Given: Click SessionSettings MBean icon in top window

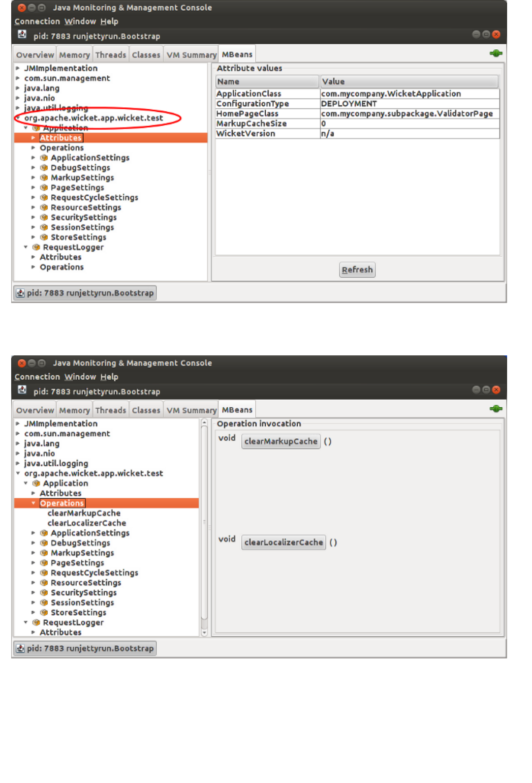Looking at the screenshot, I should point(44,227).
